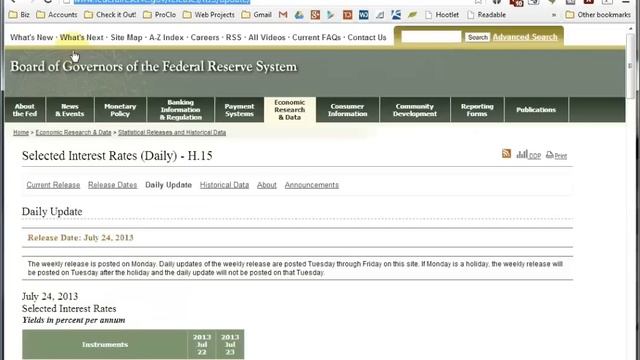Open the Google Drive bookmark icon
The image size is (640, 360).
[299, 15]
